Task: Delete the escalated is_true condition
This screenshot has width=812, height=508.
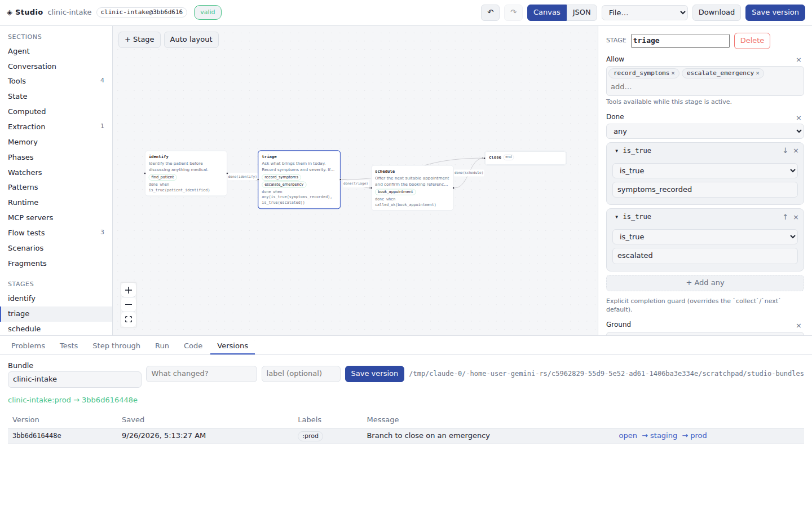Action: click(x=796, y=217)
